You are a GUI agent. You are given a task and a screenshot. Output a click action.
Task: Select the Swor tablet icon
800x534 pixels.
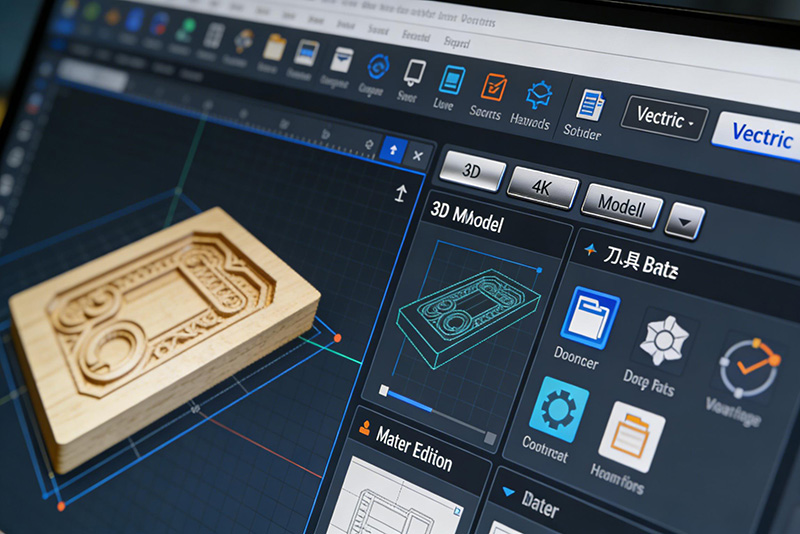point(415,73)
